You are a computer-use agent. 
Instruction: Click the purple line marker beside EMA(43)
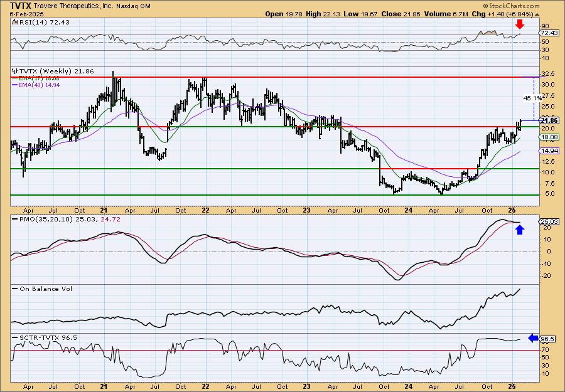pos(15,85)
